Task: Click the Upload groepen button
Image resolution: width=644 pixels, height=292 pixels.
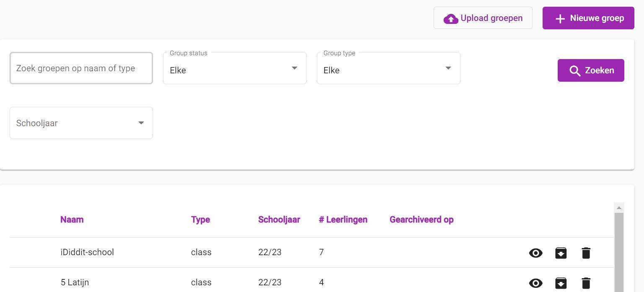Action: tap(483, 18)
